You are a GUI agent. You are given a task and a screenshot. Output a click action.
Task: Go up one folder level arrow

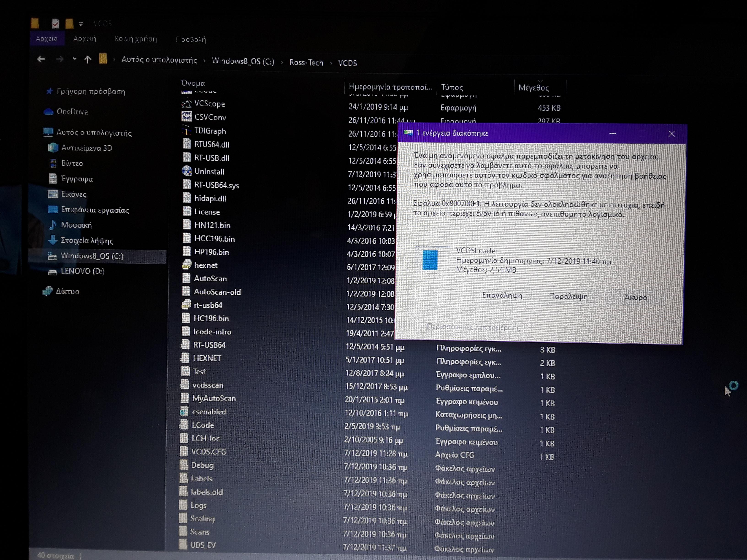click(88, 60)
